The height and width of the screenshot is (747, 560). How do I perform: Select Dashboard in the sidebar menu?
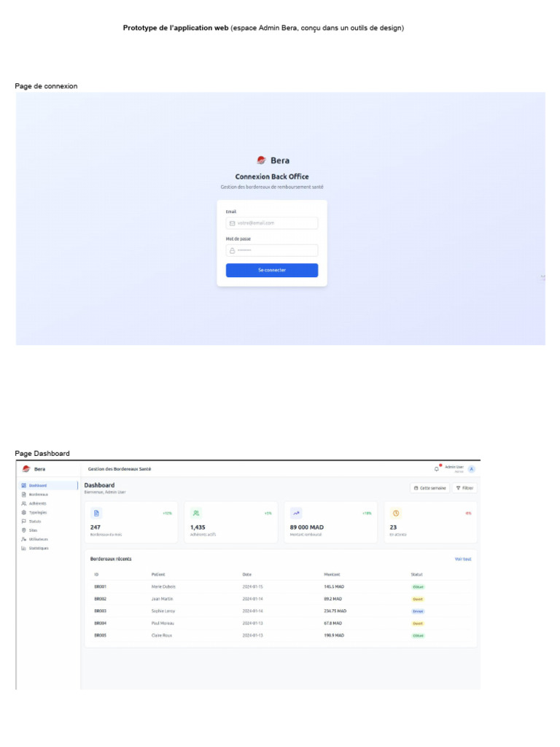coord(48,485)
